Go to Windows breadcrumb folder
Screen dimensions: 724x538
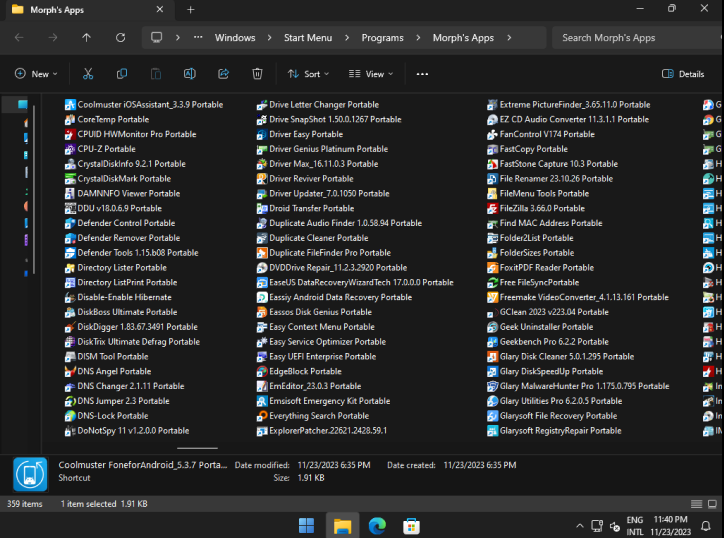coord(235,37)
